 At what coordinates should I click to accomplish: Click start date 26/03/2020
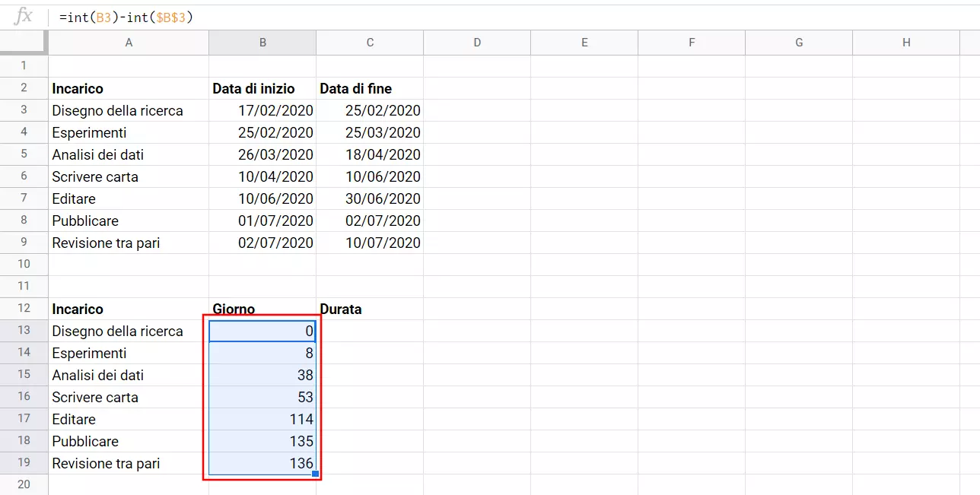click(x=262, y=154)
